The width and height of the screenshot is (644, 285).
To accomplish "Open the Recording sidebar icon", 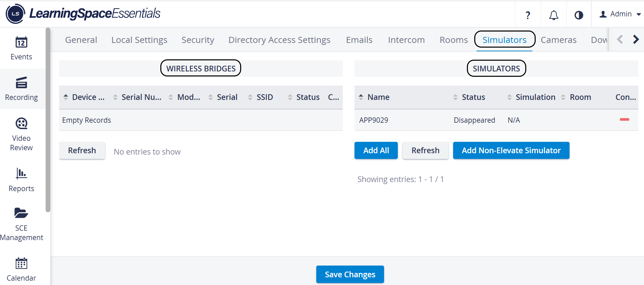I will (x=21, y=82).
